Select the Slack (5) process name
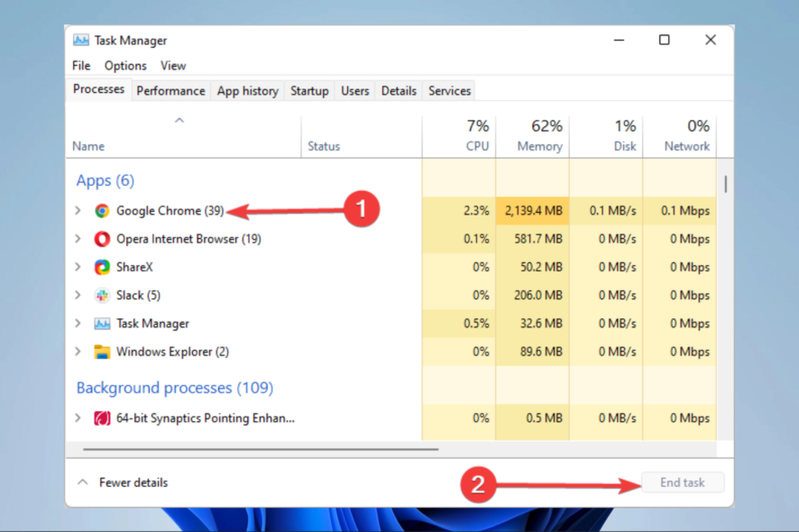The width and height of the screenshot is (799, 532). click(138, 296)
